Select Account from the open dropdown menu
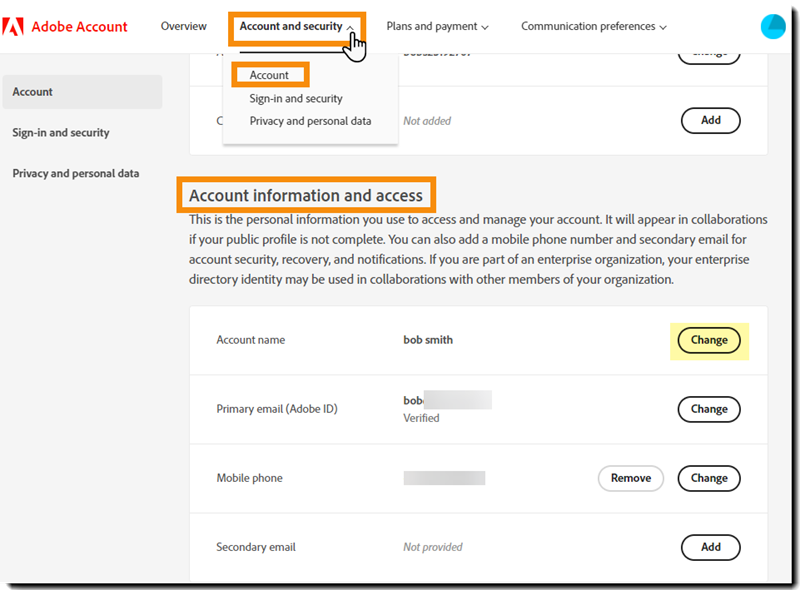The width and height of the screenshot is (800, 590). coord(269,74)
